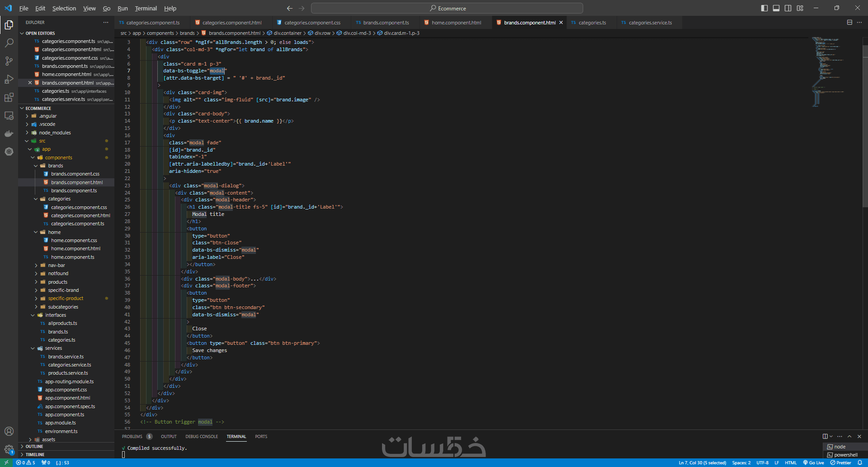The height and width of the screenshot is (467, 868).
Task: Click Prettier status bar item
Action: 841,462
